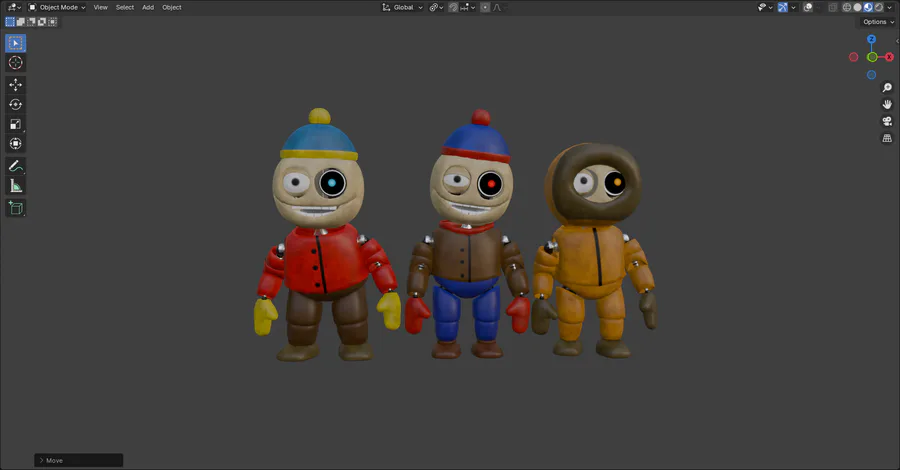Switch to rendered shading
The image size is (900, 470).
879,7
